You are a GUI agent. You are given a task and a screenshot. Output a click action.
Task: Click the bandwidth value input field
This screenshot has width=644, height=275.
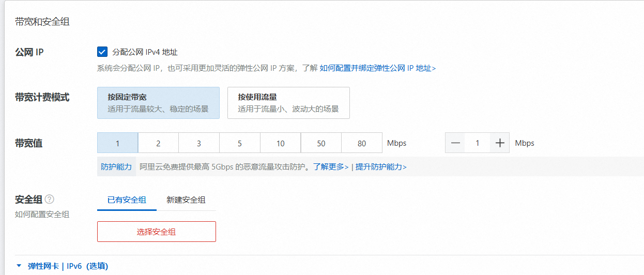click(477, 143)
